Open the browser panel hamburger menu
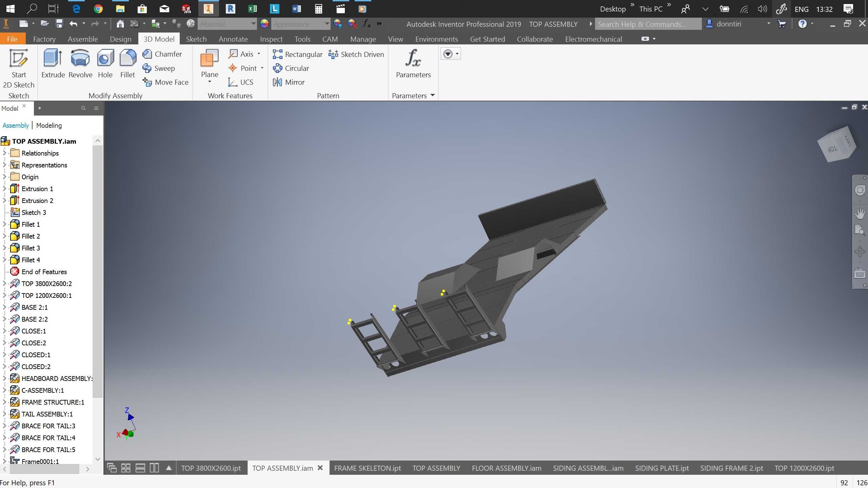This screenshot has width=868, height=488. click(x=96, y=108)
